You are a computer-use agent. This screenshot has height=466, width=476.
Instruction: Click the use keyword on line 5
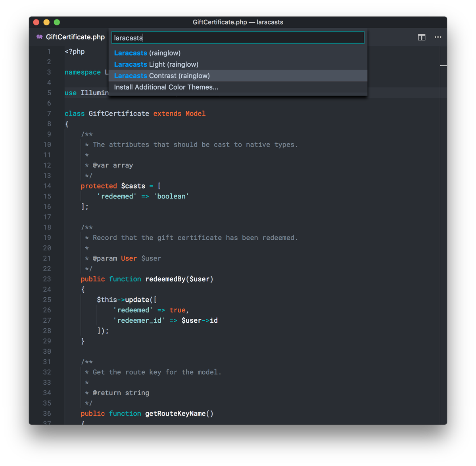[71, 93]
